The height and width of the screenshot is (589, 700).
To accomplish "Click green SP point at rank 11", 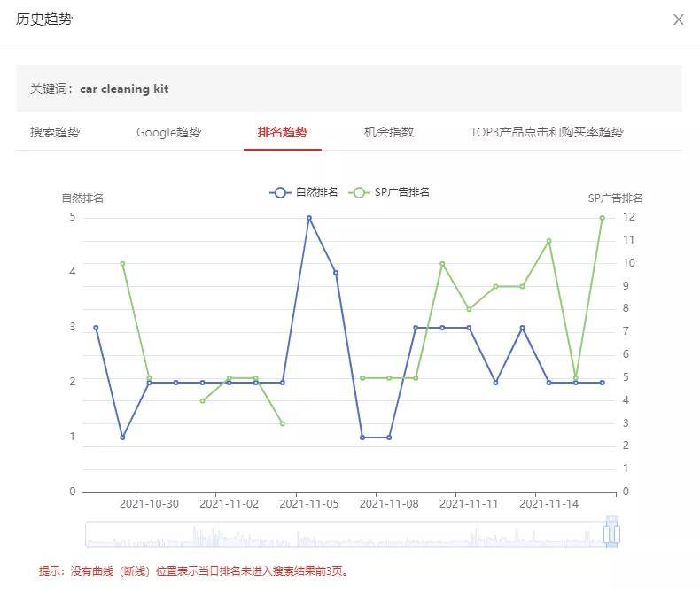I will pyautogui.click(x=549, y=241).
